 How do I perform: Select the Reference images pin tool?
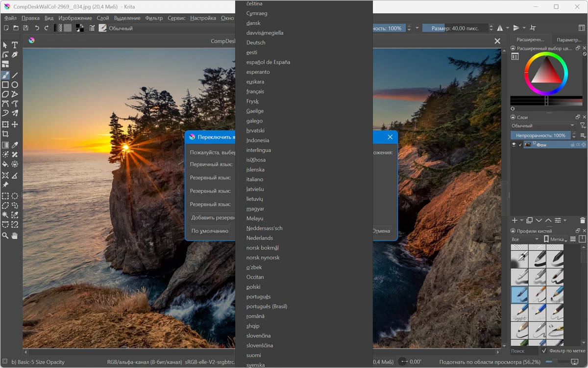pyautogui.click(x=5, y=185)
